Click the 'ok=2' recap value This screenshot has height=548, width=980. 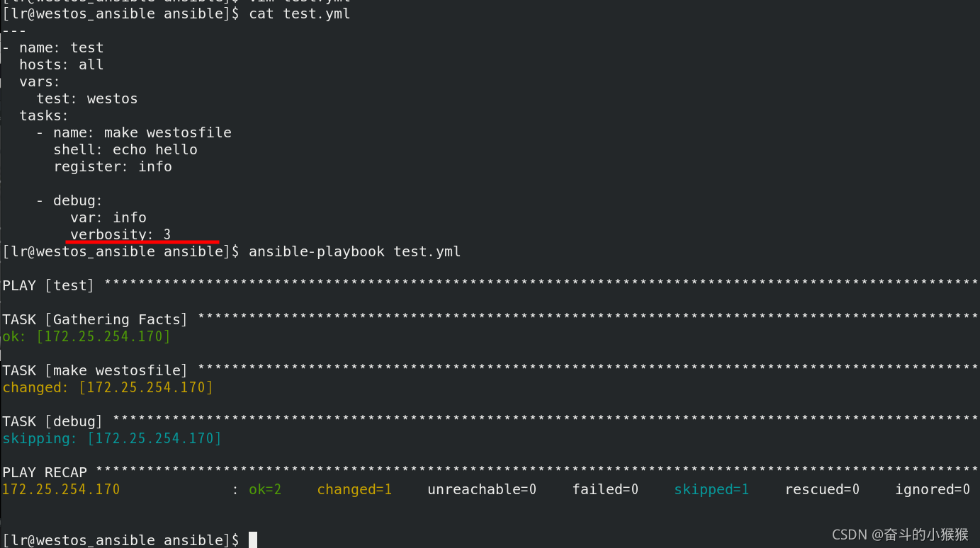click(x=265, y=489)
